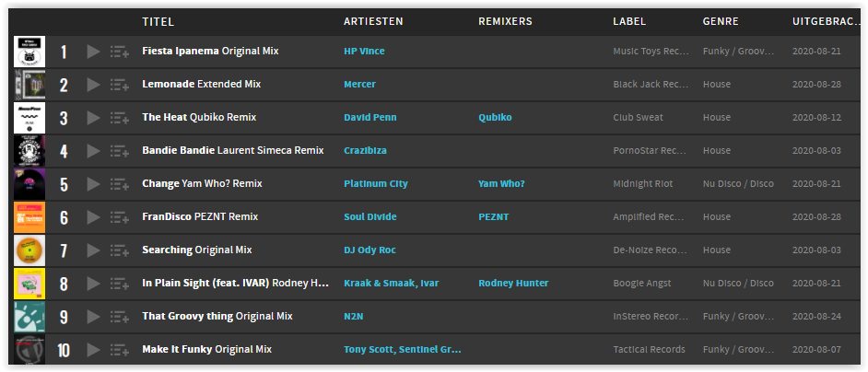The height and width of the screenshot is (372, 868).
Task: Open artist DJ Ody Roc
Action: pos(369,250)
